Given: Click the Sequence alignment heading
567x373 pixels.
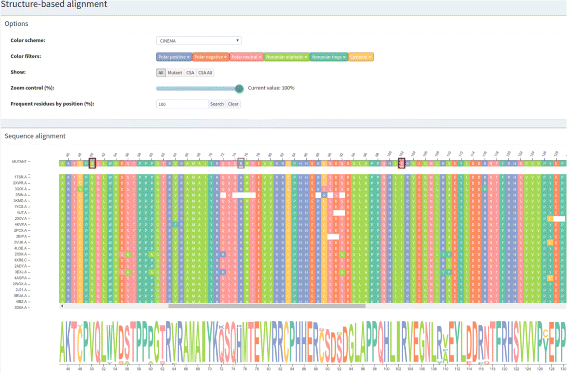Looking at the screenshot, I should pyautogui.click(x=35, y=136).
